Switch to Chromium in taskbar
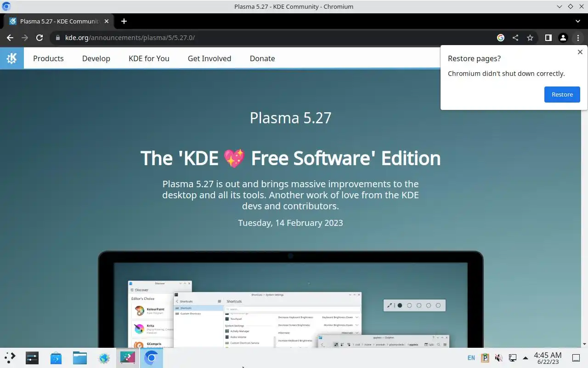 (x=151, y=358)
